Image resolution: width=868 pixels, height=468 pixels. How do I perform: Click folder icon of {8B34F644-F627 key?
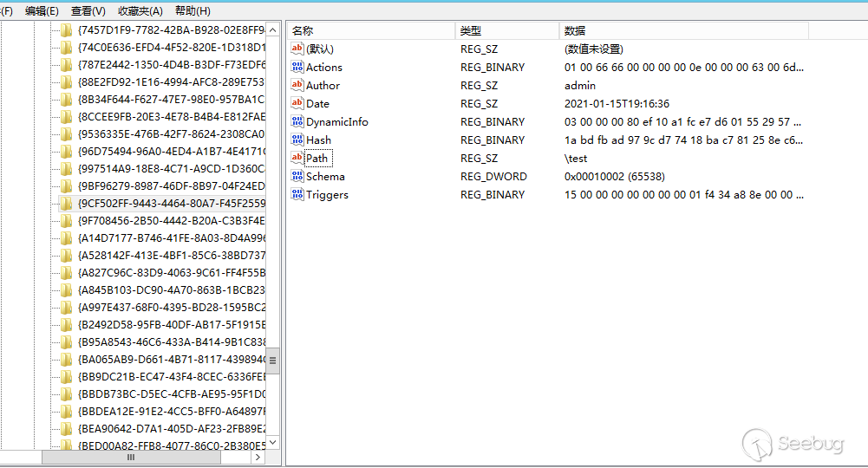point(67,100)
